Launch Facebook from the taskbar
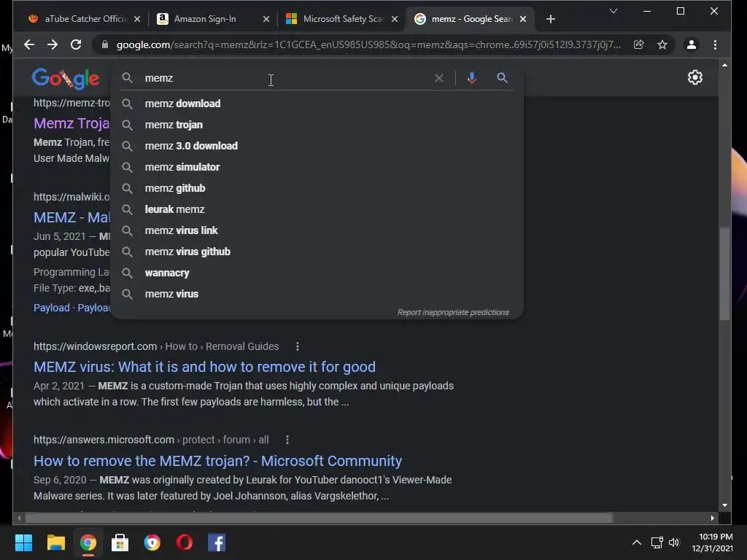The image size is (747, 560). click(x=217, y=542)
